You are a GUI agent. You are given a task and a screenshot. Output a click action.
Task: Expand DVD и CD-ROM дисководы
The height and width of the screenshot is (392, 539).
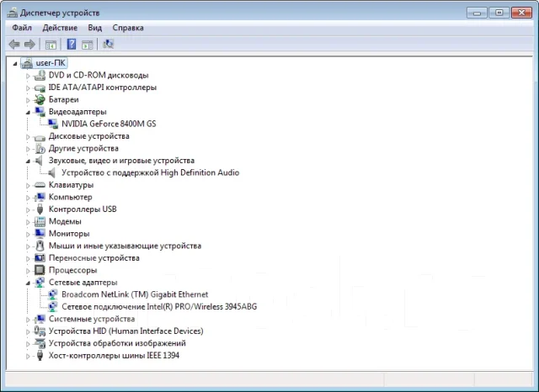pos(28,76)
